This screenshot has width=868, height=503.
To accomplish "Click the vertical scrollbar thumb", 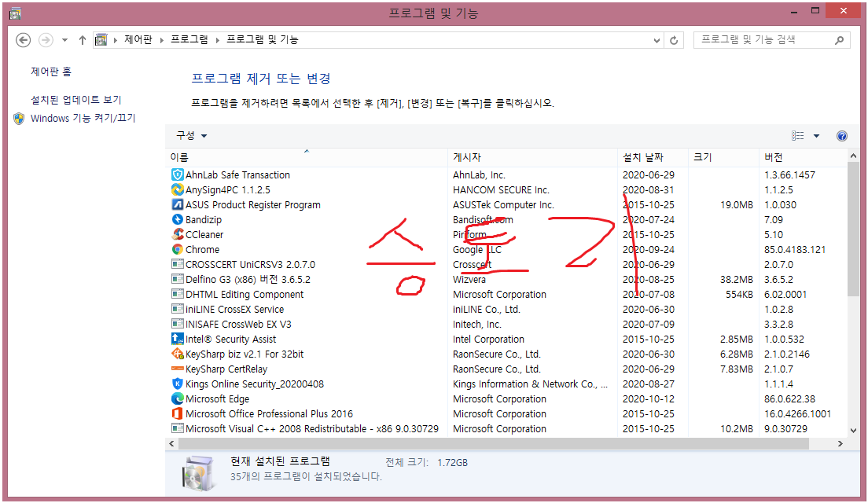I will 853,229.
